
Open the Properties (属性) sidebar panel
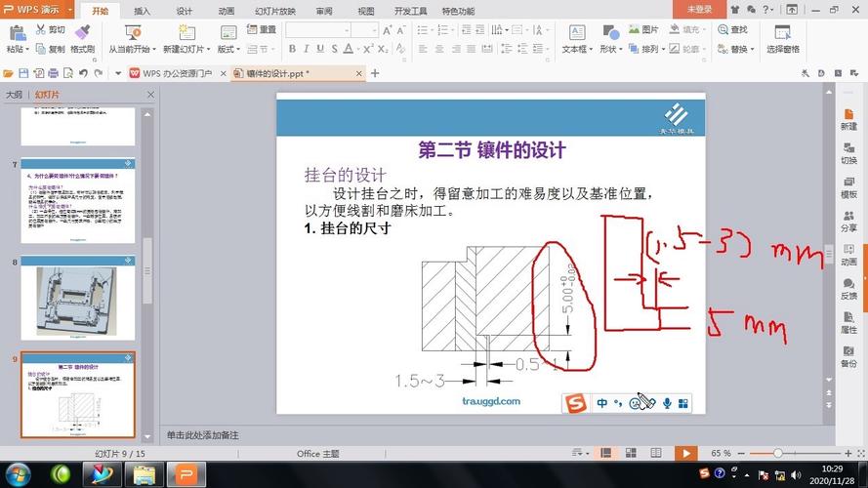(x=848, y=323)
